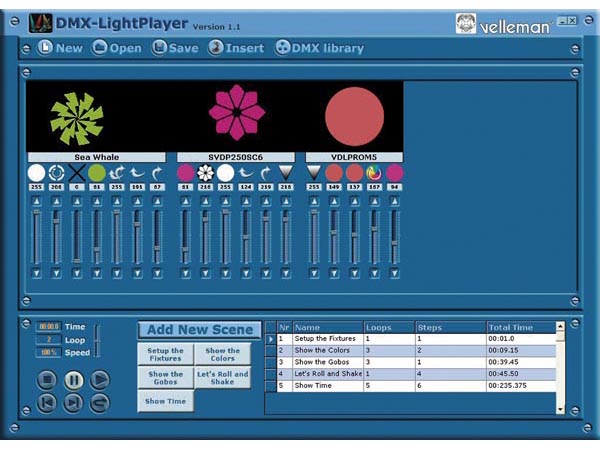The height and width of the screenshot is (450, 600).
Task: Click SVDP250SC6 right-curved arrow icon
Action: (x=266, y=173)
